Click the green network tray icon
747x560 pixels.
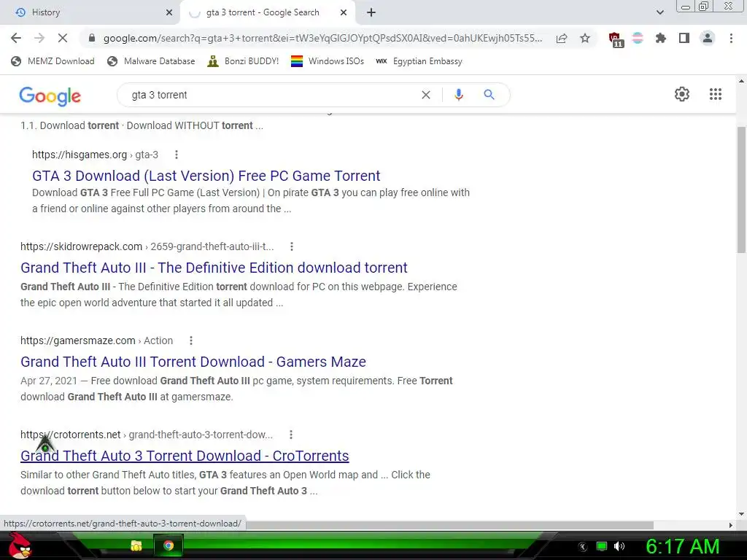[602, 546]
